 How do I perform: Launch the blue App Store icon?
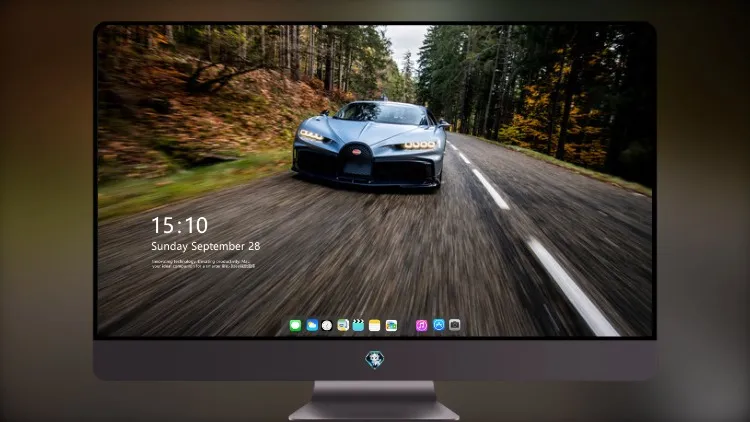[439, 325]
